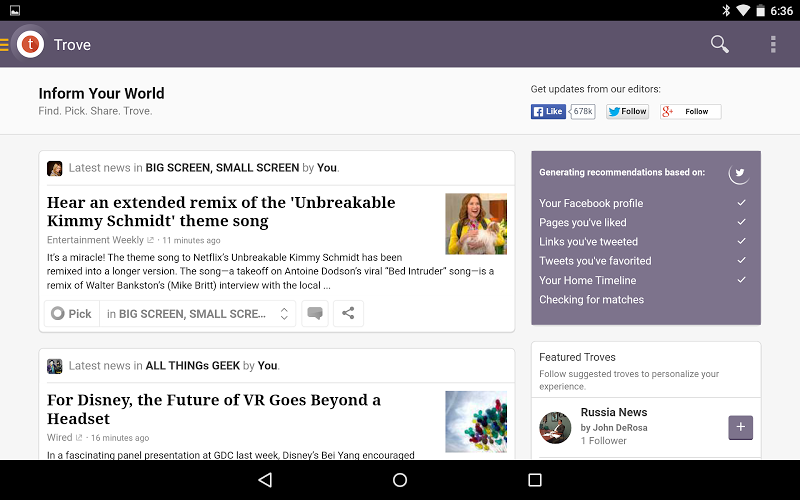Tap the Bluetooth status icon
The image size is (800, 500).
point(726,10)
